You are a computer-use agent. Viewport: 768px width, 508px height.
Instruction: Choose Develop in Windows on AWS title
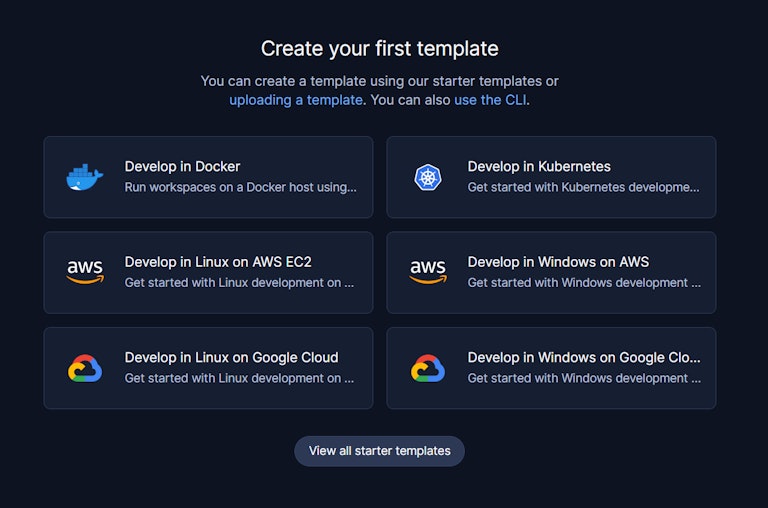pos(558,262)
